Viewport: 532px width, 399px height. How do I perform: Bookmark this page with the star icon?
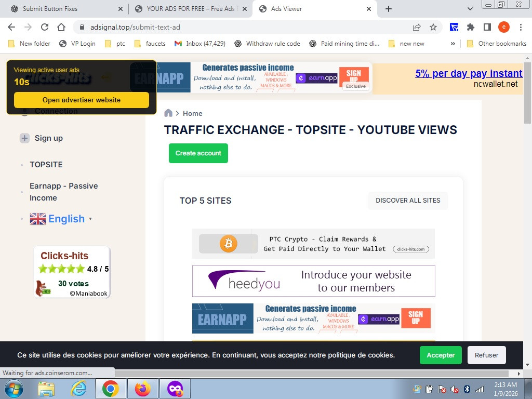click(433, 27)
